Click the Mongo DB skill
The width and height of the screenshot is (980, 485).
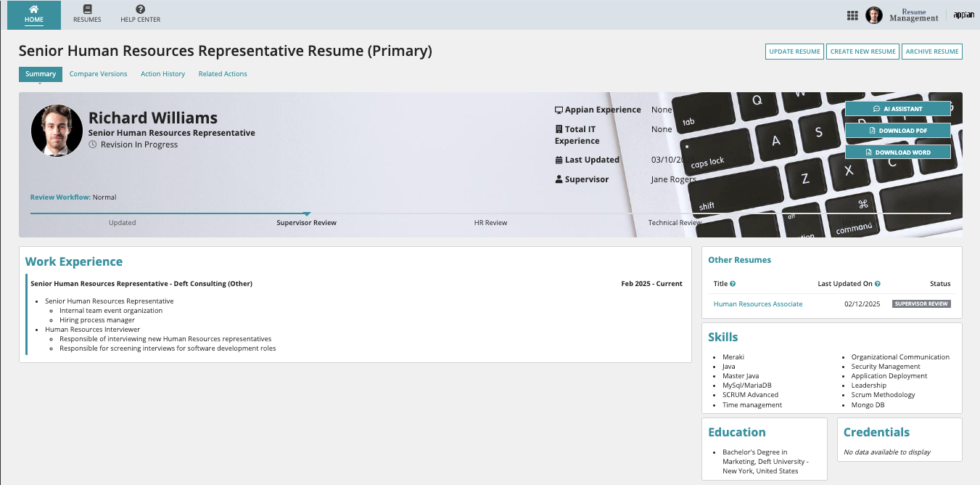coord(868,405)
